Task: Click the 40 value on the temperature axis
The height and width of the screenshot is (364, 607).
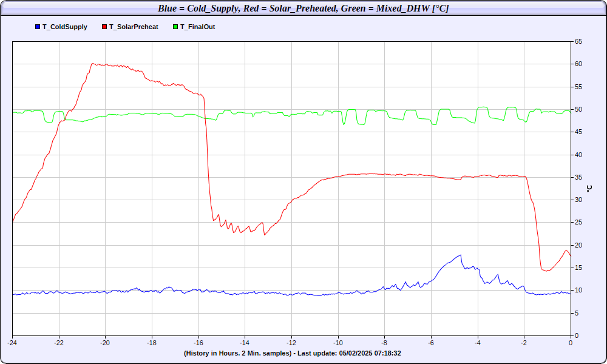Action: (x=578, y=155)
